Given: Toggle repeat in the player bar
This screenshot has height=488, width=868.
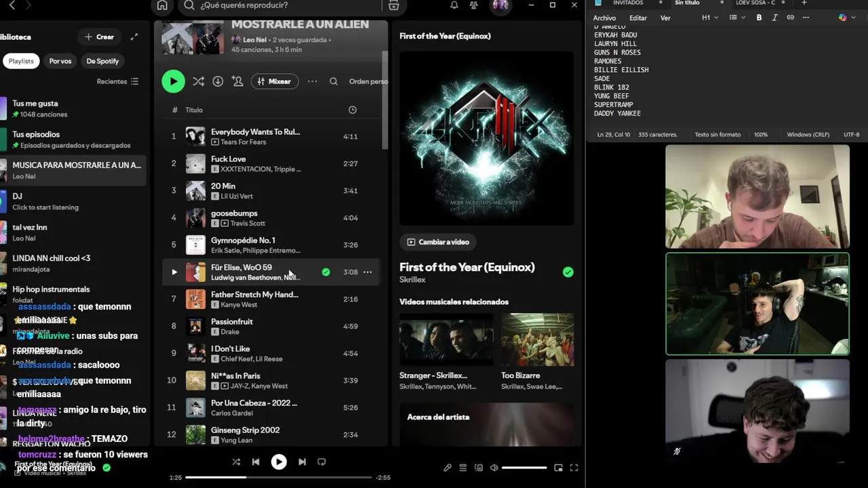Looking at the screenshot, I should (x=321, y=462).
